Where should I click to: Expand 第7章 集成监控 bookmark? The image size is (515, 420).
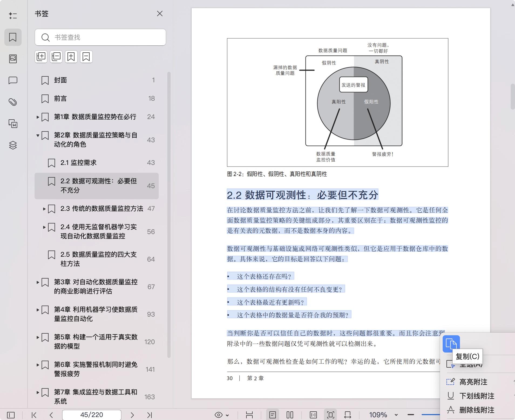click(38, 392)
